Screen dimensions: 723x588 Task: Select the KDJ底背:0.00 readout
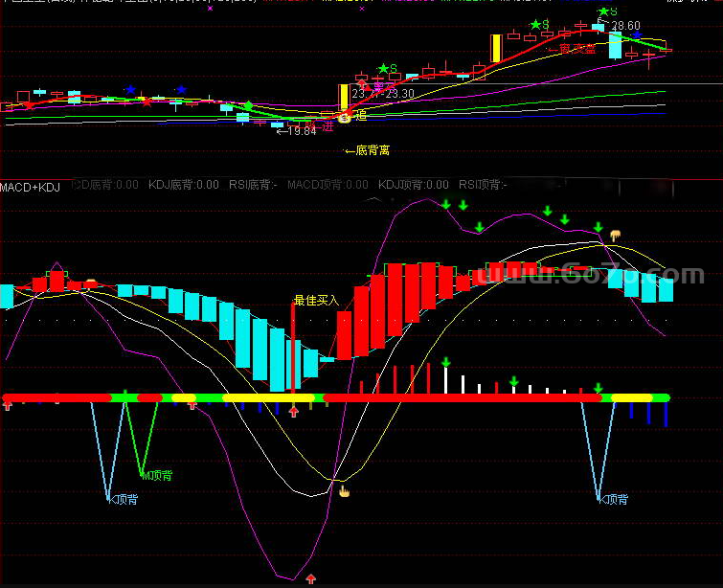coord(184,186)
